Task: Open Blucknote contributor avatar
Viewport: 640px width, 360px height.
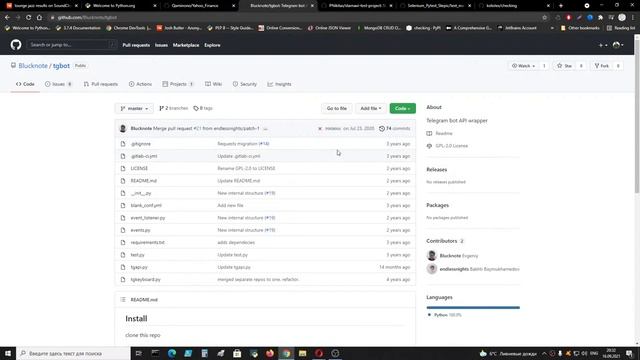Action: (432, 256)
